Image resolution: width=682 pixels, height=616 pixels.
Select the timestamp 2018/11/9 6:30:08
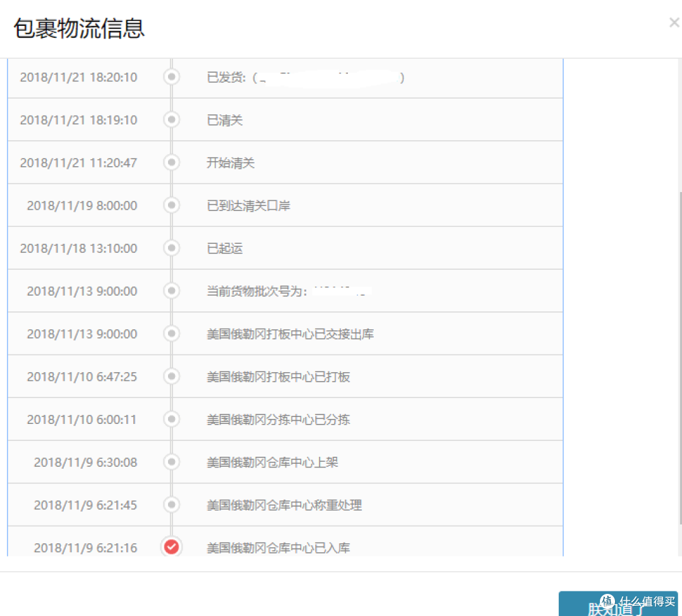[86, 462]
